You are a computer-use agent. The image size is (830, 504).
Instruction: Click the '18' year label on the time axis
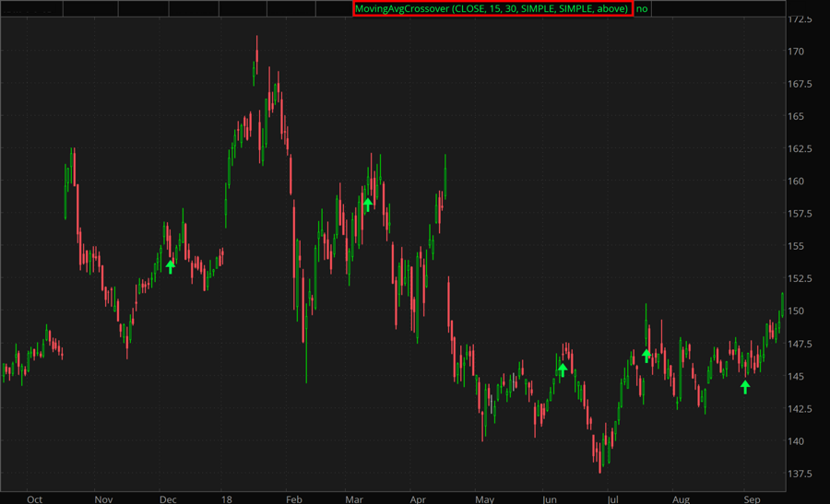[x=225, y=498]
